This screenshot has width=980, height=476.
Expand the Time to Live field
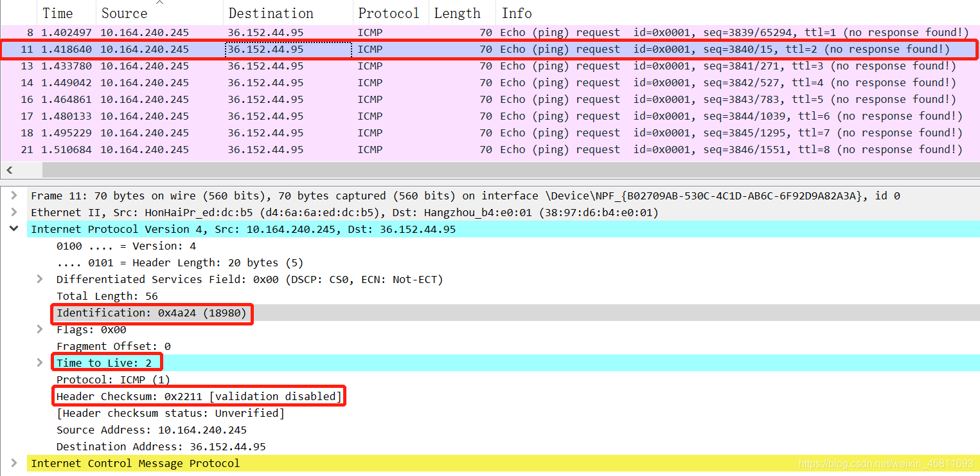39,362
